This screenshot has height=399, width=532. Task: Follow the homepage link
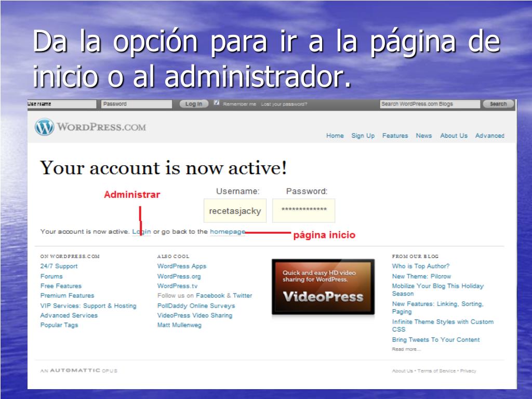tap(228, 232)
